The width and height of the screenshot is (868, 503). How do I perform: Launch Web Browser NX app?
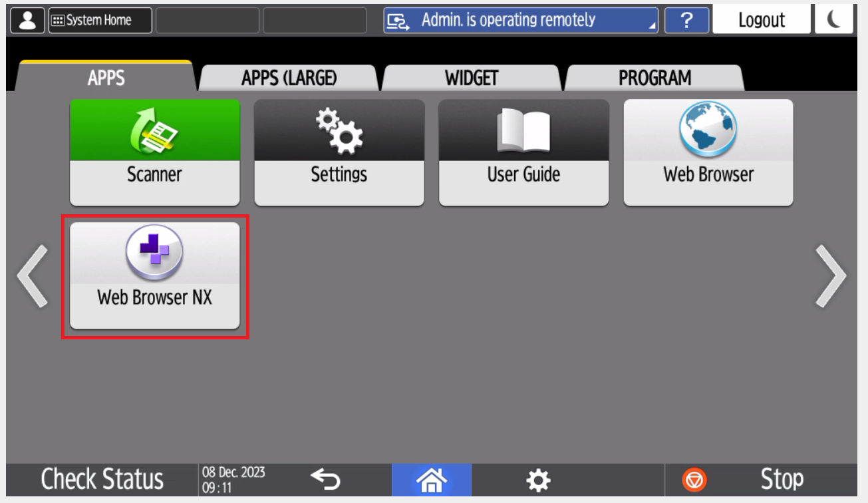tap(154, 275)
